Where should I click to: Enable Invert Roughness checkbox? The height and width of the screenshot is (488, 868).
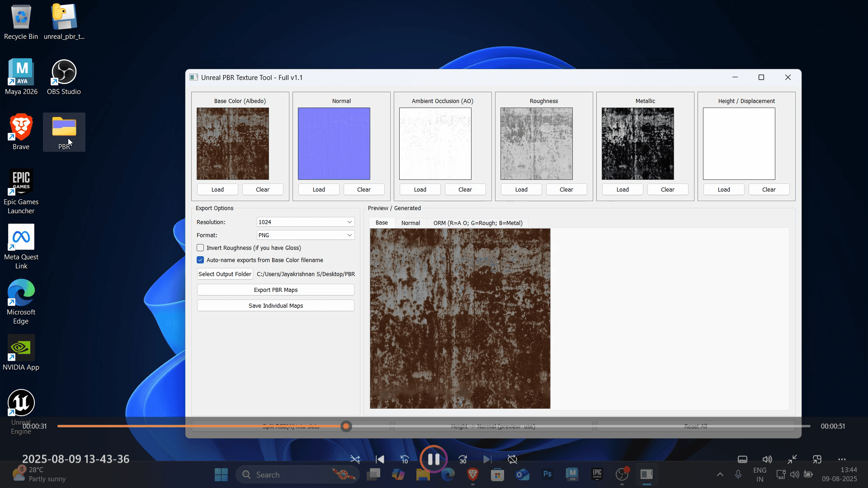pos(200,248)
